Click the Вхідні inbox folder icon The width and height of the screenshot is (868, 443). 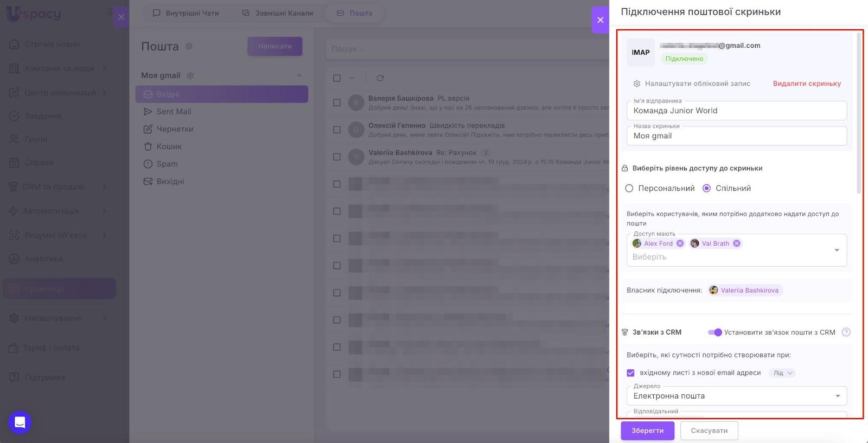(148, 94)
